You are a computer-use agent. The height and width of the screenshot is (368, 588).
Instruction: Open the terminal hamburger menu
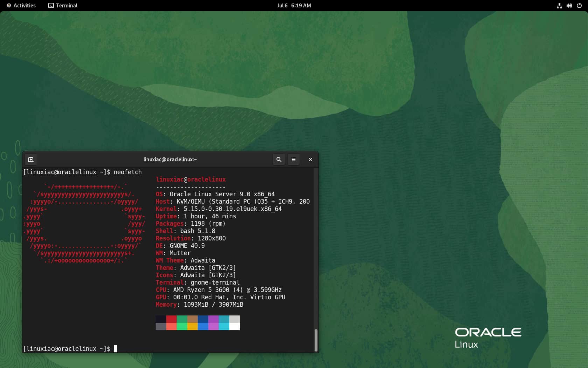pos(294,159)
